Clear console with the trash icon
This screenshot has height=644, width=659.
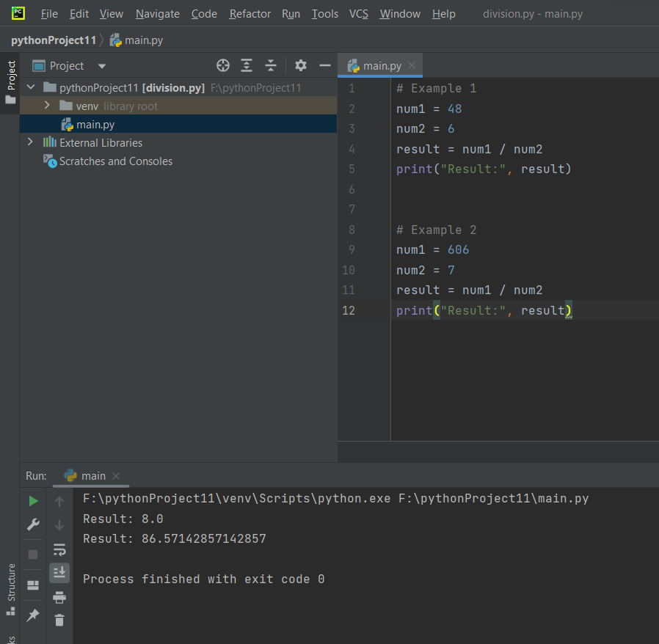(x=59, y=620)
